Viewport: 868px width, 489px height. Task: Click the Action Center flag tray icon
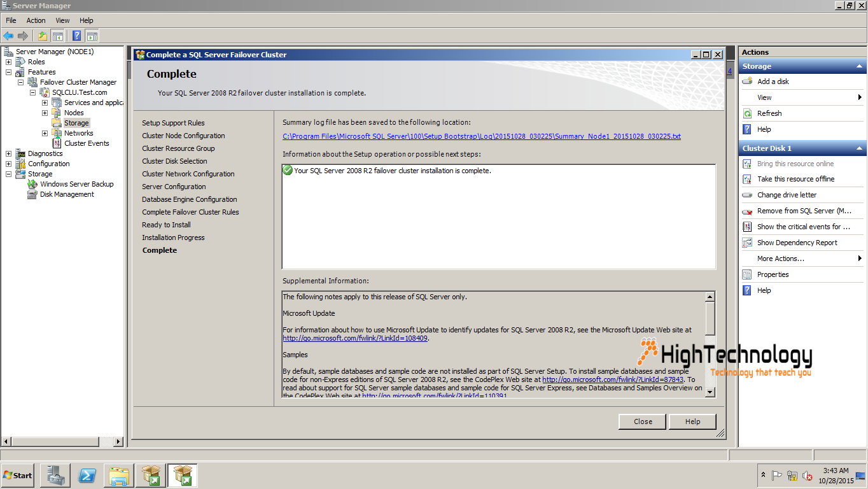click(x=777, y=476)
